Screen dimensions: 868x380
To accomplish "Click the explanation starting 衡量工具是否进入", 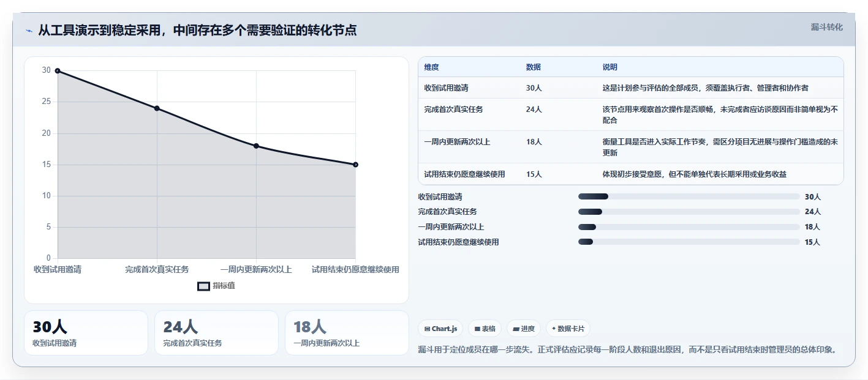I will 720,147.
